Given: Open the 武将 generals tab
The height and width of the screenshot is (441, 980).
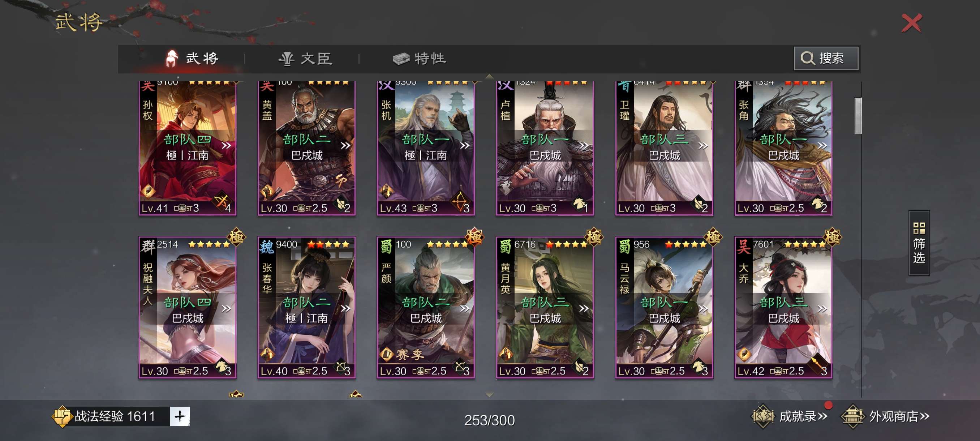Looking at the screenshot, I should point(192,58).
